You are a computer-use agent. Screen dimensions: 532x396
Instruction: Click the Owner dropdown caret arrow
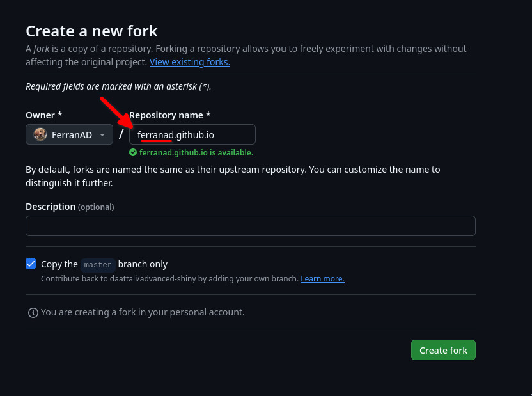pos(102,135)
